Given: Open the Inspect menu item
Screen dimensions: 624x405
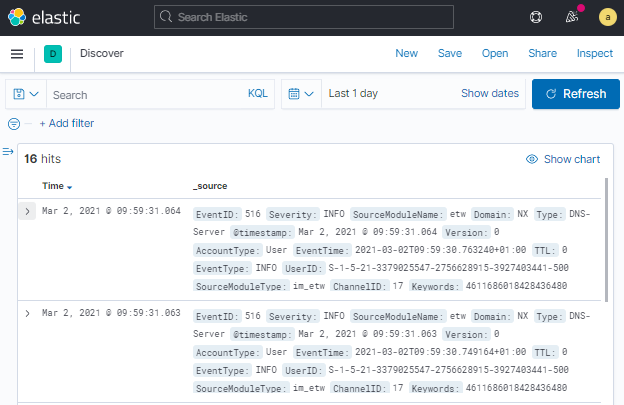Looking at the screenshot, I should point(595,54).
